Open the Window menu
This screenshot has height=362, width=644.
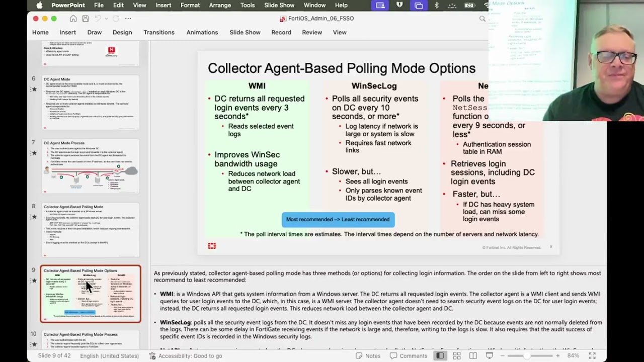point(314,5)
